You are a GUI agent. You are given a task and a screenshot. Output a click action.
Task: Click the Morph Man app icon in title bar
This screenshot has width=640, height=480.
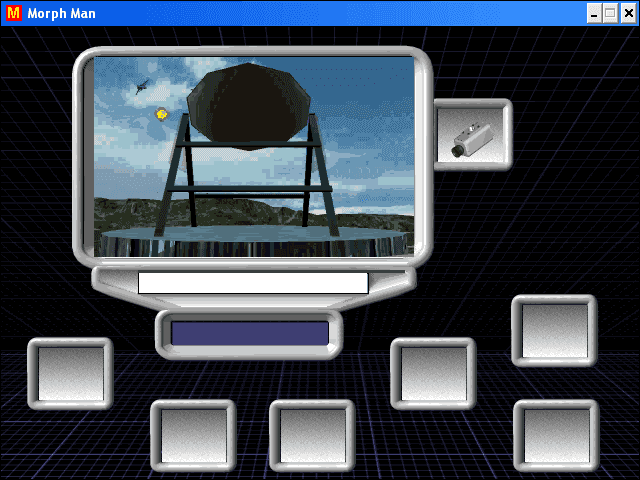[14, 13]
